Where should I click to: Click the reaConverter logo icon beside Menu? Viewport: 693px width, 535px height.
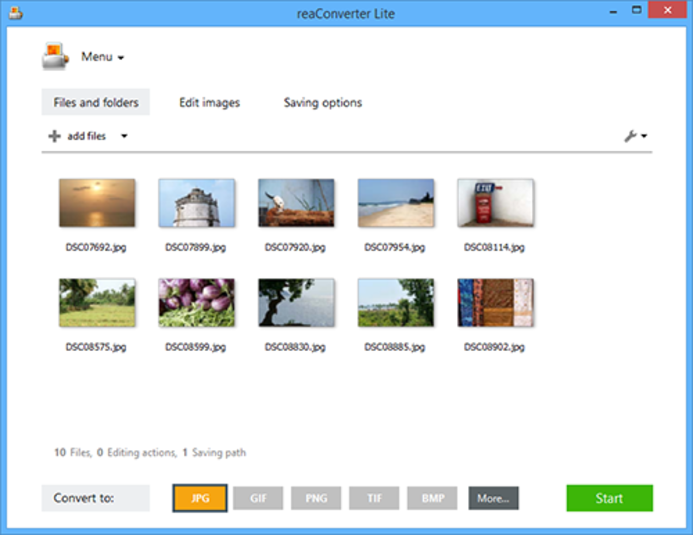click(55, 56)
